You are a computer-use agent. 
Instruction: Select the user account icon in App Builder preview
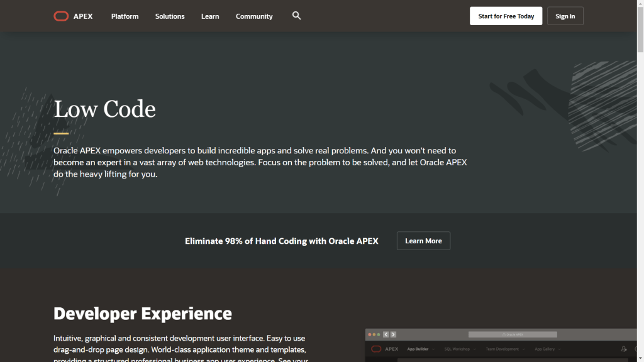point(624,349)
